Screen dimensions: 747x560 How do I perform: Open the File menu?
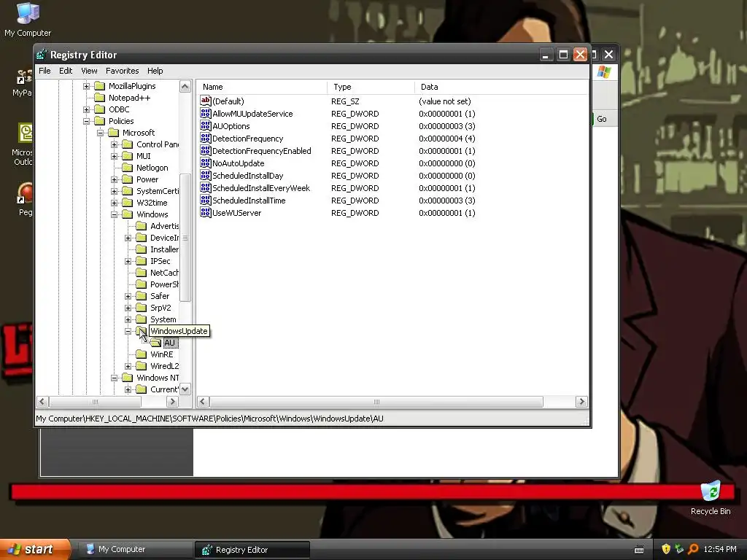44,71
